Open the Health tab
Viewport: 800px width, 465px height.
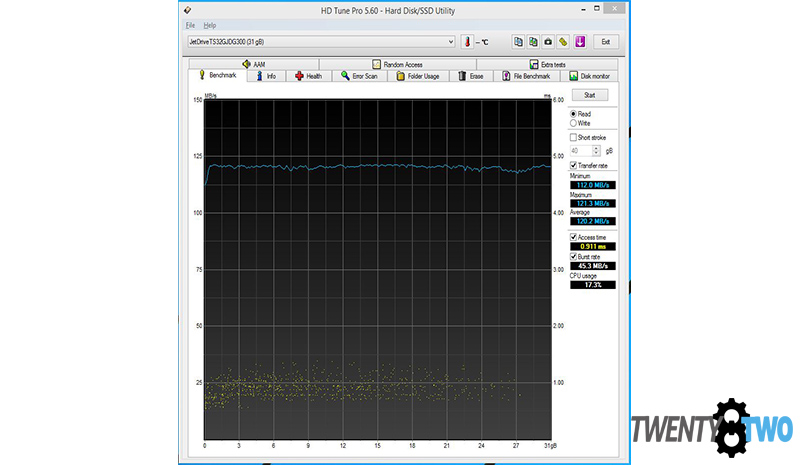click(x=308, y=76)
